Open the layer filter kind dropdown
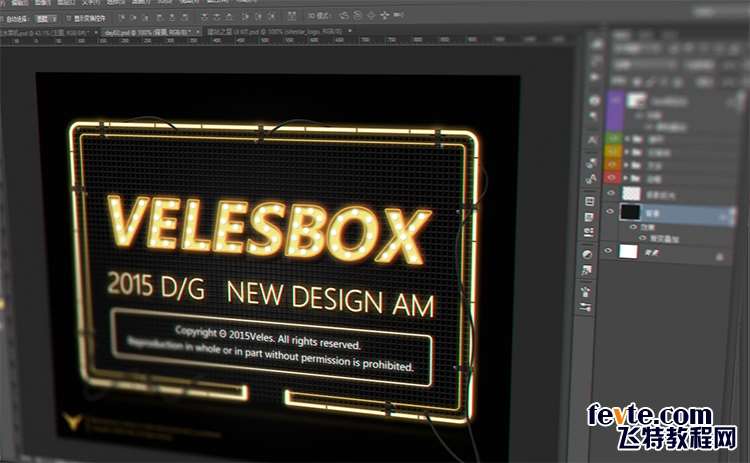750x463 pixels. point(637,48)
